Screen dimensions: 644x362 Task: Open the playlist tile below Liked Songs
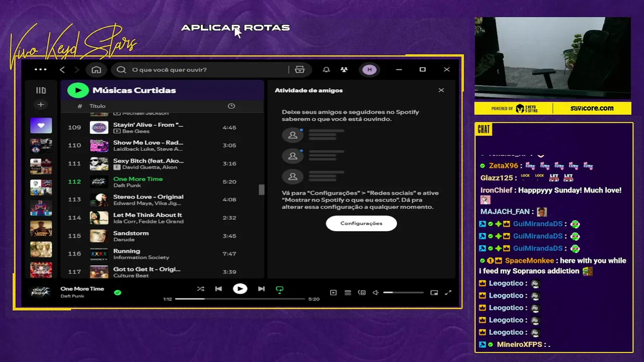tap(41, 146)
